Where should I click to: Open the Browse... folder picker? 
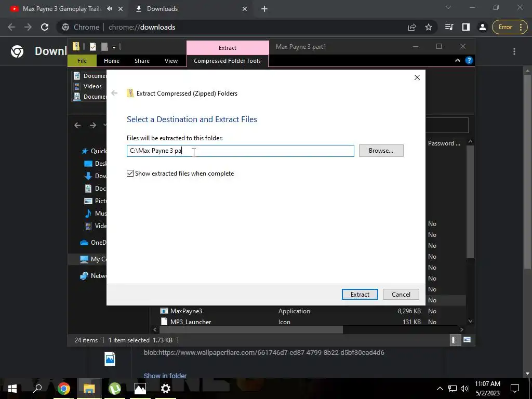[381, 151]
